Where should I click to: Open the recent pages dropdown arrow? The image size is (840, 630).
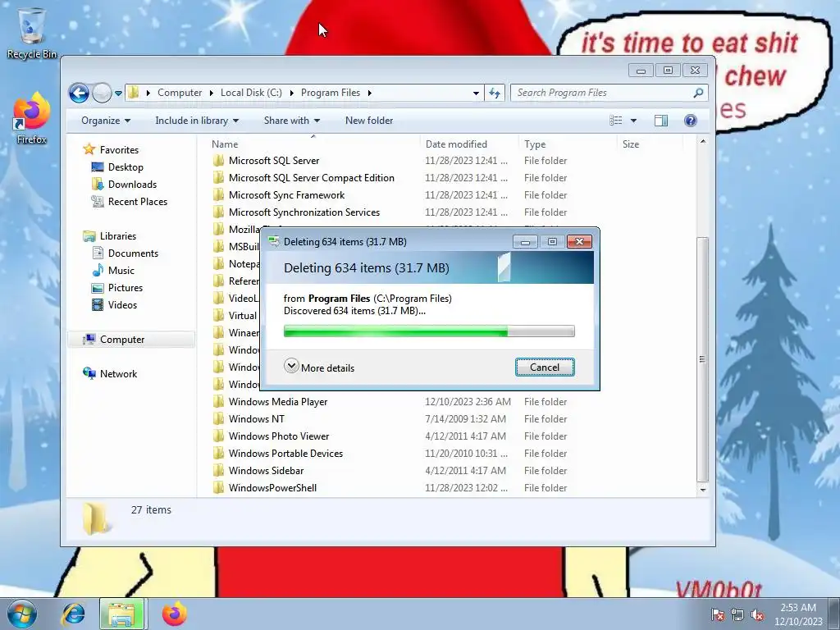coord(118,94)
